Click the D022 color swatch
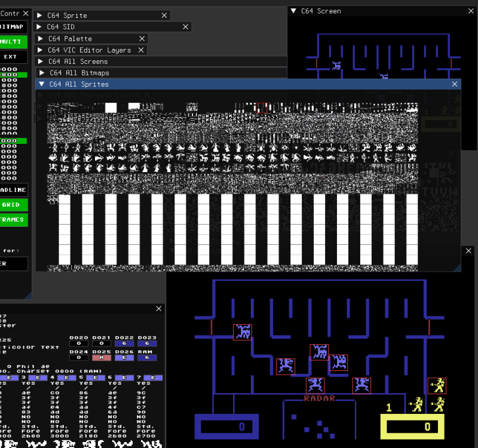The image size is (478, 448). 124,343
